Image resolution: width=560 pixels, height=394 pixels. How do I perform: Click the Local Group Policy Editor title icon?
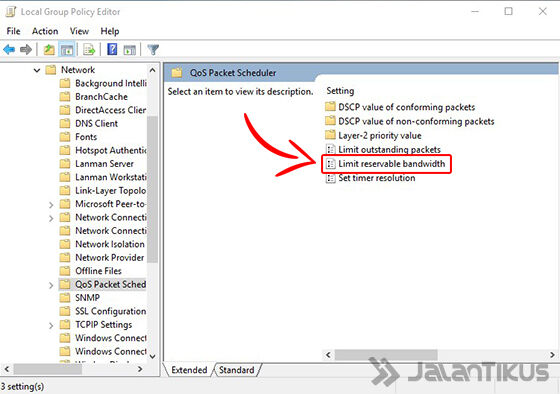(11, 12)
